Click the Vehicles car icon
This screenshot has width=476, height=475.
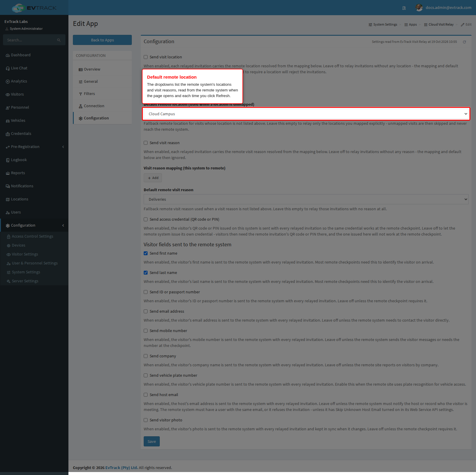click(x=8, y=121)
